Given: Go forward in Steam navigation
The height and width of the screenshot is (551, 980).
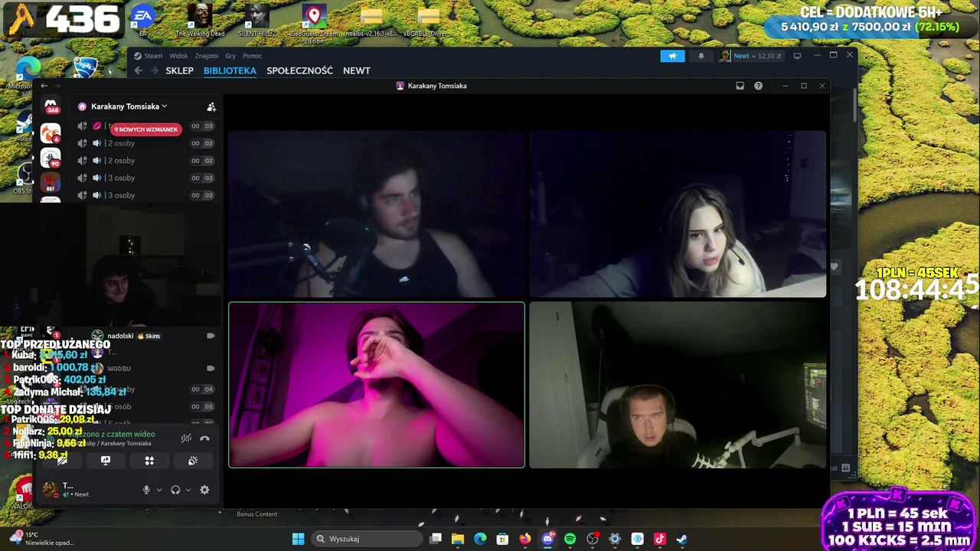Looking at the screenshot, I should pos(155,70).
